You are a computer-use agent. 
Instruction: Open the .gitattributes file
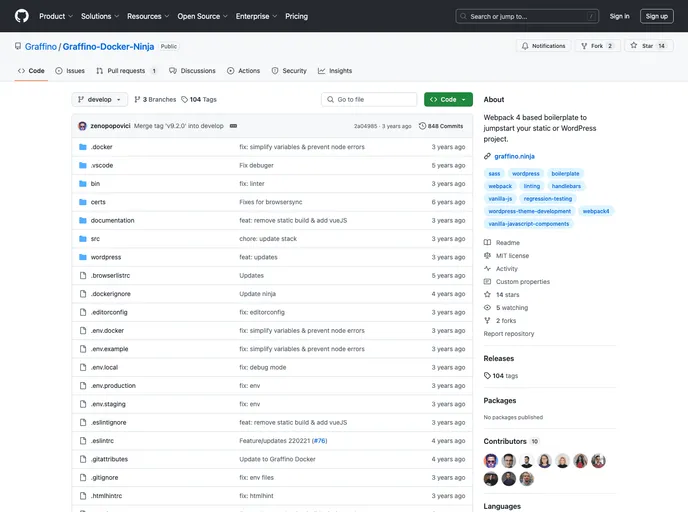tap(109, 459)
